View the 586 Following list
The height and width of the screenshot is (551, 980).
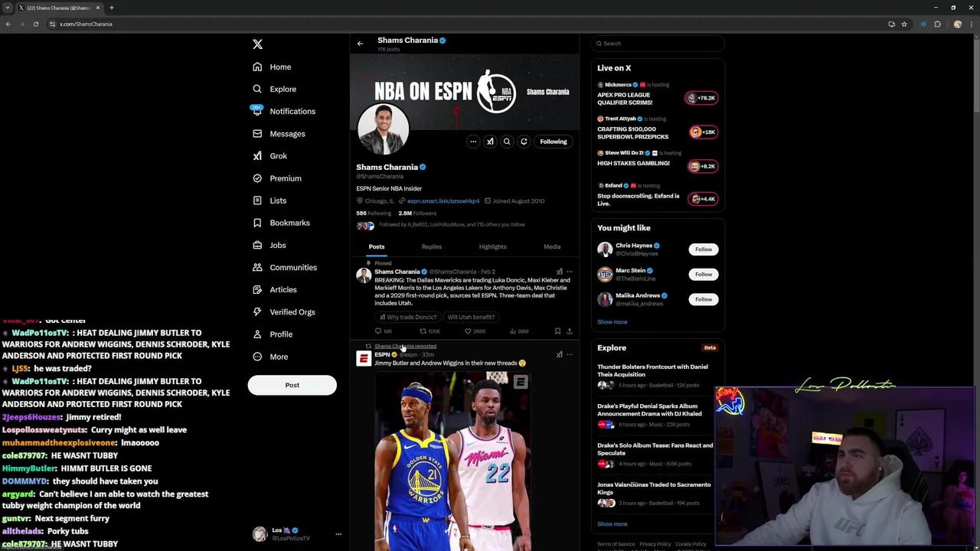[374, 214]
